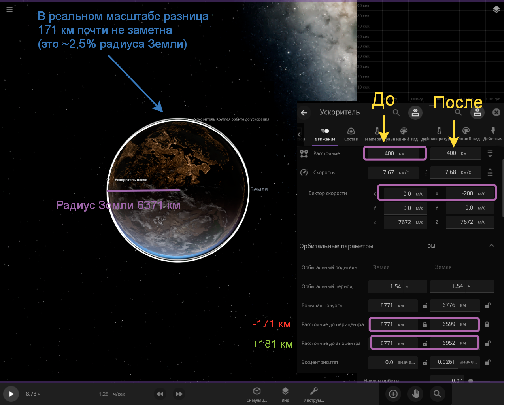Click the camera follow button below the 'До' label
The image size is (532, 405).
click(415, 113)
